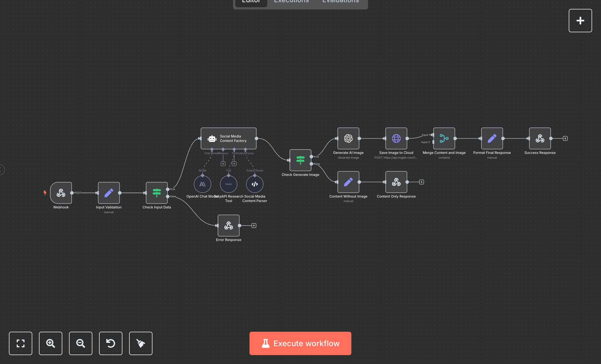The image size is (601, 364).
Task: Open the Webhook trigger node
Action: pyautogui.click(x=61, y=193)
